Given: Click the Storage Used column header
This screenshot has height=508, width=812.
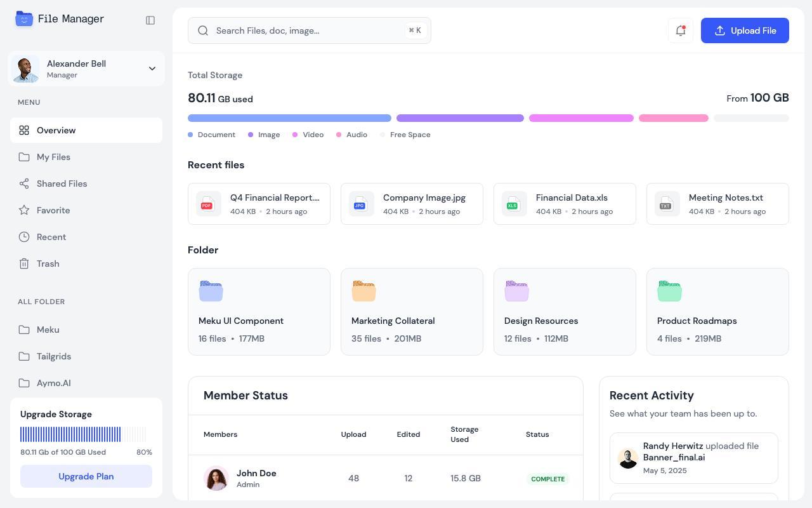Looking at the screenshot, I should 464,434.
